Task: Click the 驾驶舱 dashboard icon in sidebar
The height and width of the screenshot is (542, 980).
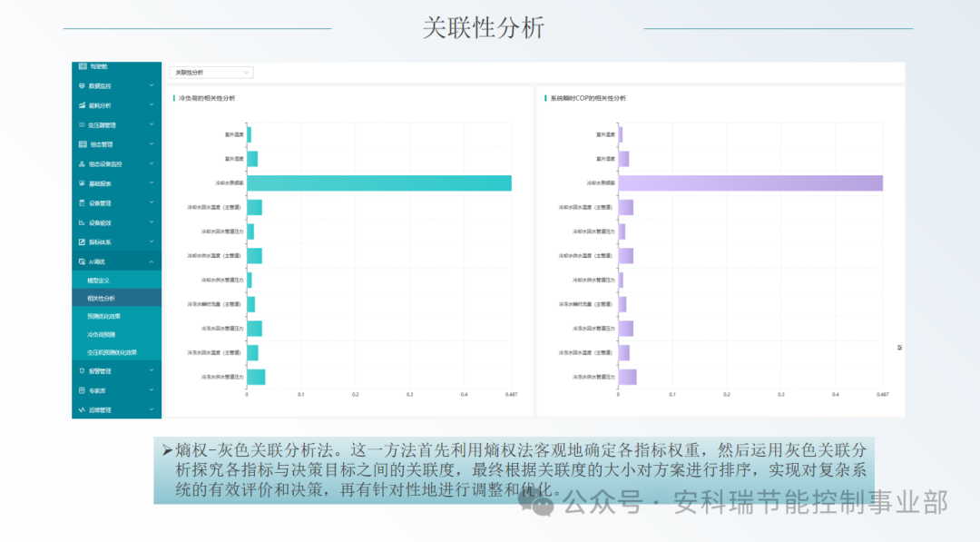Action: click(83, 65)
